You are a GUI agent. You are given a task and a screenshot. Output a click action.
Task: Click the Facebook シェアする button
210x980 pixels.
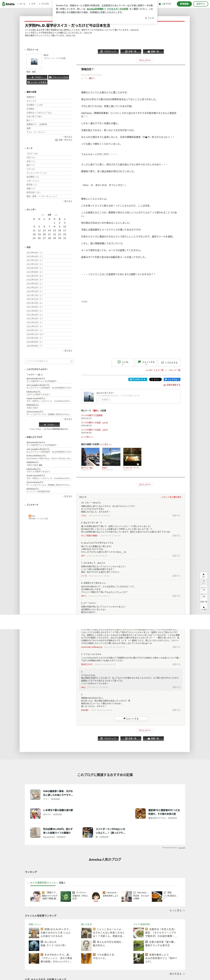click(x=172, y=379)
